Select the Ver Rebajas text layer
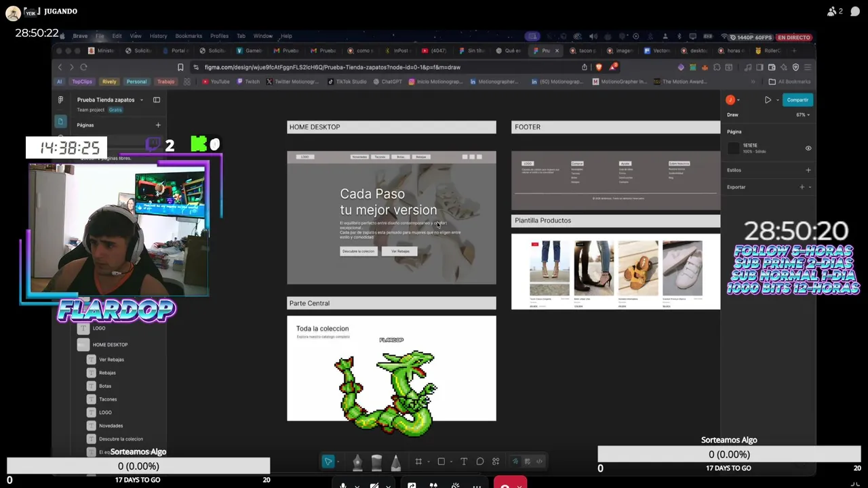 click(x=111, y=359)
